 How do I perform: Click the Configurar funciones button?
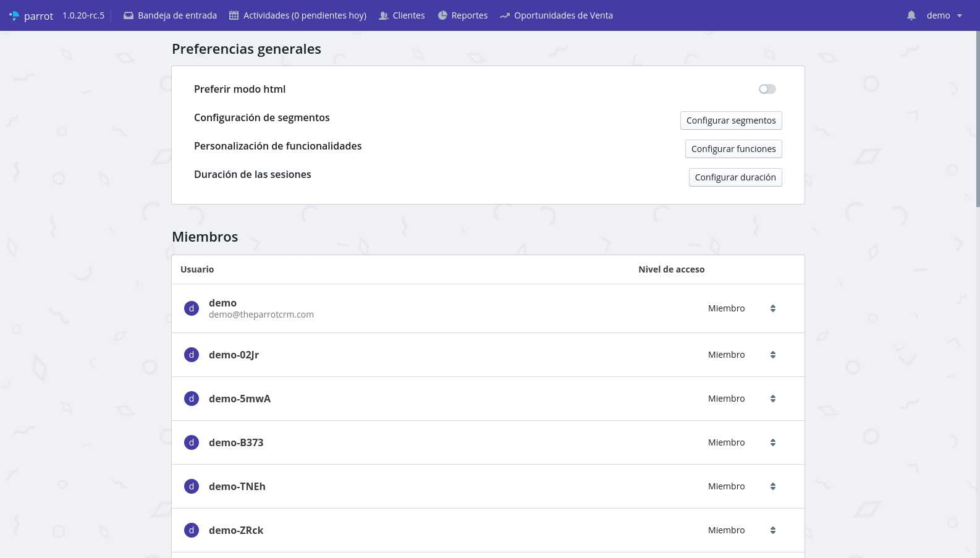click(733, 149)
